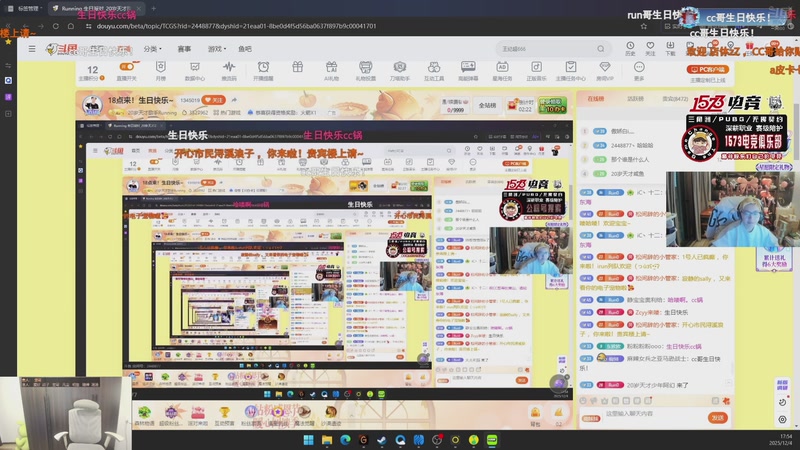This screenshot has height=450, width=800.
Task: Click the 全站榜 ranking button
Action: 487,105
